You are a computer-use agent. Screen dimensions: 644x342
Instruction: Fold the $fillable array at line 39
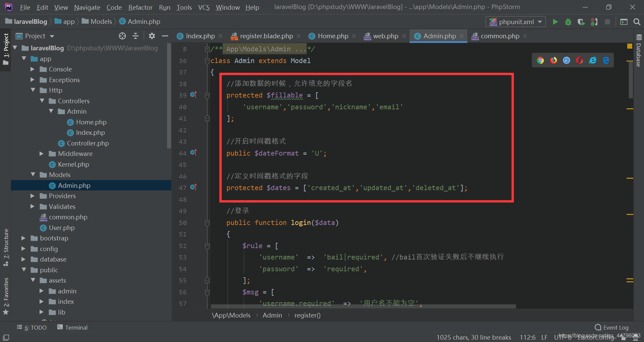tap(207, 96)
